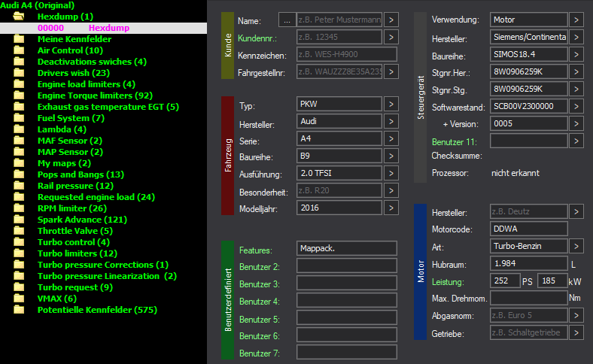The image size is (593, 364).
Task: Click the Kennzeichen input field
Action: click(x=347, y=54)
